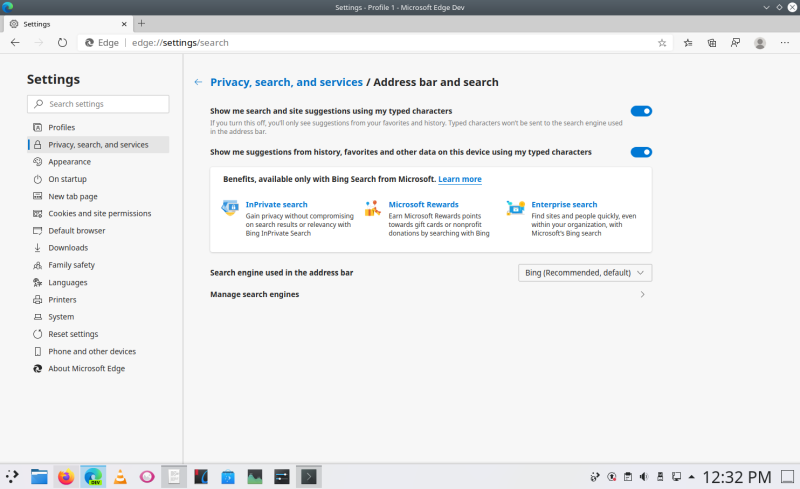
Task: Open the Settings and more ellipsis menu
Action: (x=785, y=43)
